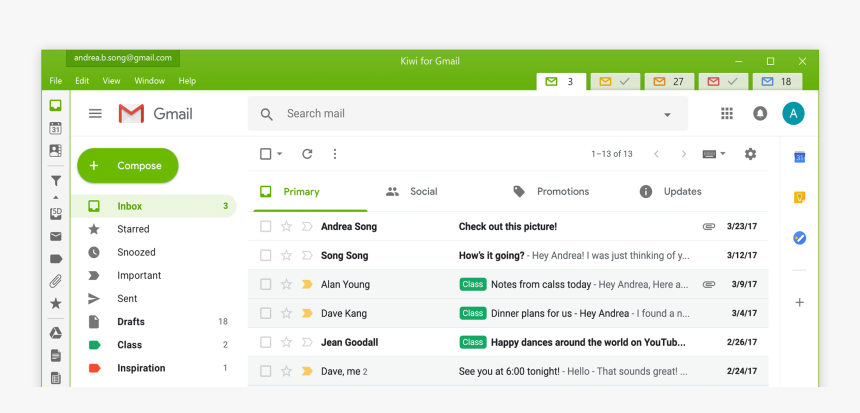Click the magnifier search icon
860x413 pixels.
(267, 114)
